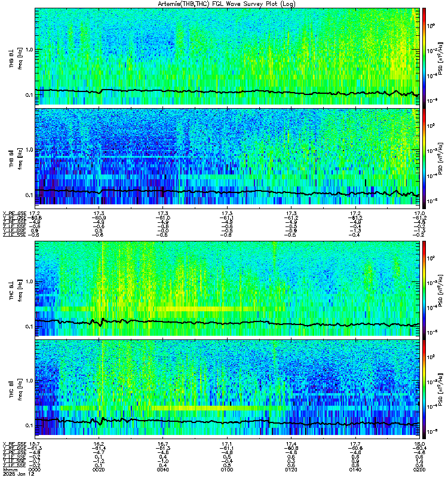Click the THC B-perpendicular panel color bar
The height and width of the screenshot is (478, 448).
[424, 290]
